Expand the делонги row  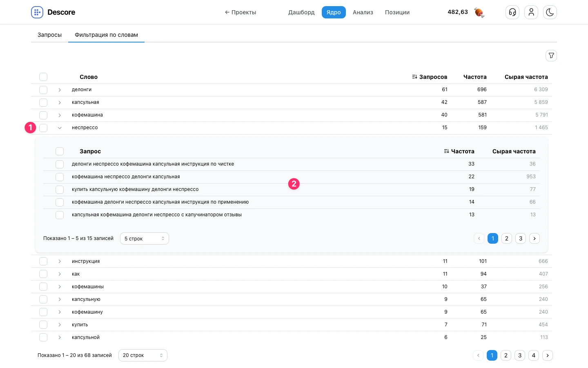pos(60,90)
